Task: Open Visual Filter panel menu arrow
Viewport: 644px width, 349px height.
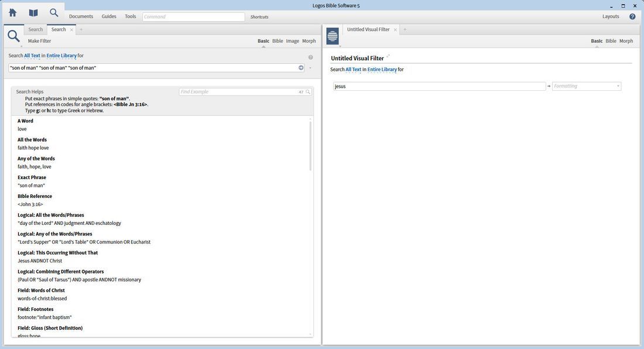Action: [340, 46]
